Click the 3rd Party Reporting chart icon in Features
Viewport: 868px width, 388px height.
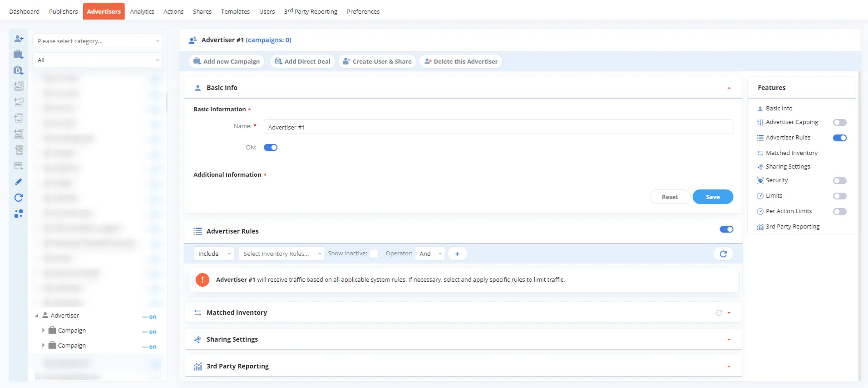point(760,227)
